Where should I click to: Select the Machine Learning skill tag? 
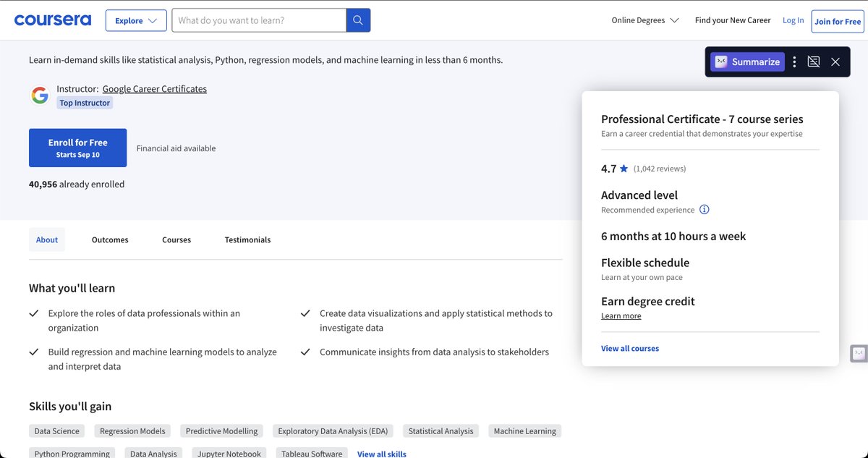click(524, 431)
